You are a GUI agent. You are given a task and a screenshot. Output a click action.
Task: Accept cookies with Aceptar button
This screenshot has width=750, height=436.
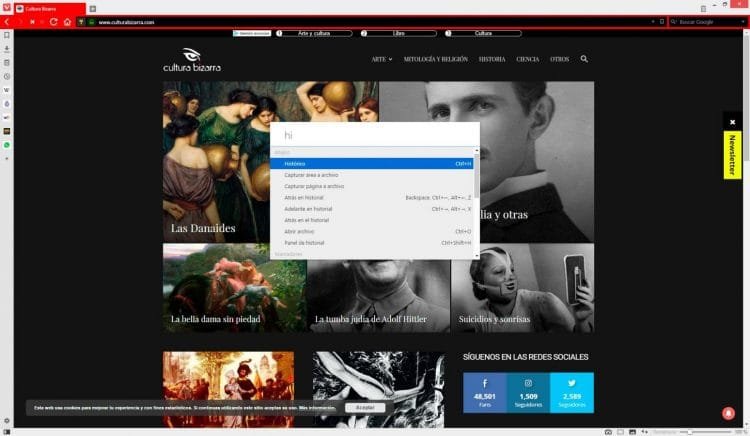[365, 408]
